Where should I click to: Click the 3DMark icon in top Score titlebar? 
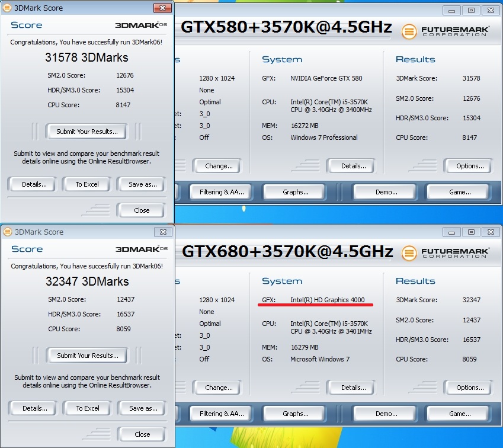7,8
